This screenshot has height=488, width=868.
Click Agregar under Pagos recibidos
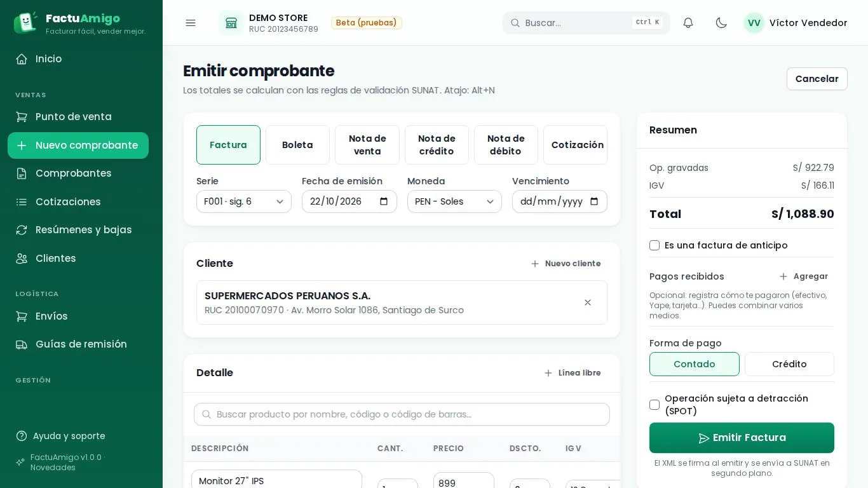(804, 276)
